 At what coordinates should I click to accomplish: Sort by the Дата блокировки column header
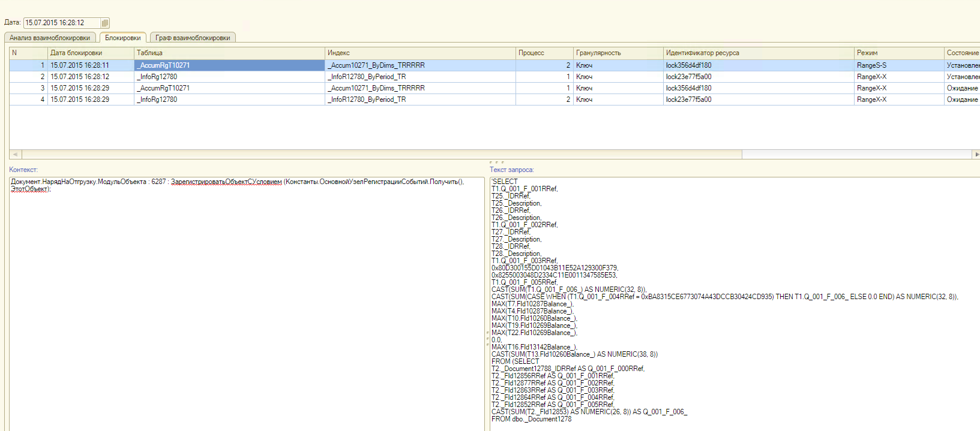(91, 53)
